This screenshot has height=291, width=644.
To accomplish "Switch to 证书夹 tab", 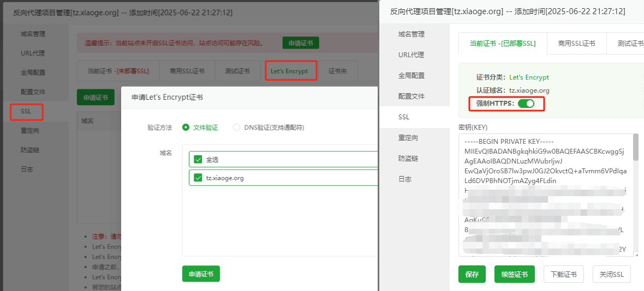I will tap(338, 71).
